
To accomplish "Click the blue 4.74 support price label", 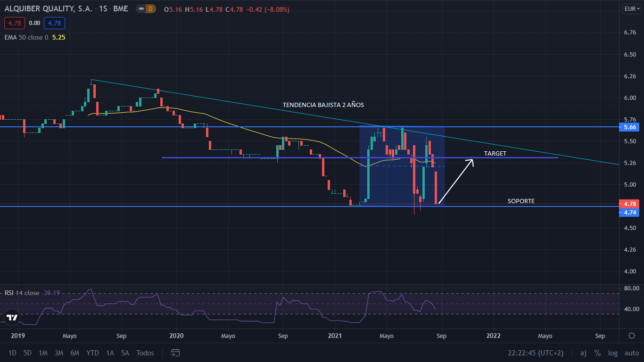I will tap(630, 213).
